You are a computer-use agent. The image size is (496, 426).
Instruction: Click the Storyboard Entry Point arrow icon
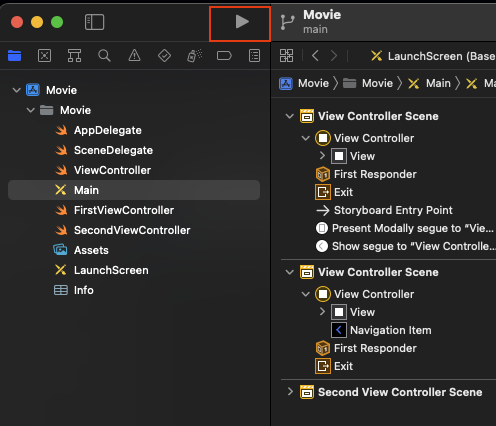pos(323,210)
